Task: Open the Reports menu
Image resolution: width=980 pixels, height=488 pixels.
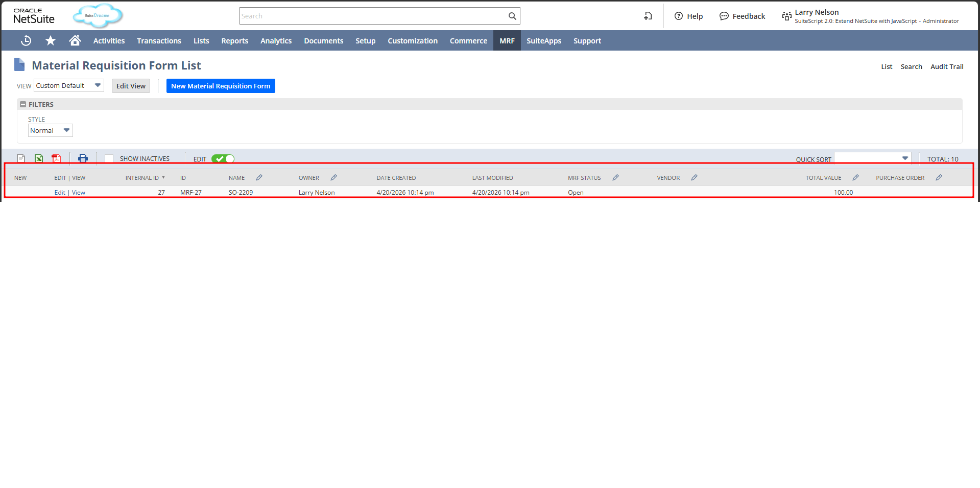Action: coord(235,41)
